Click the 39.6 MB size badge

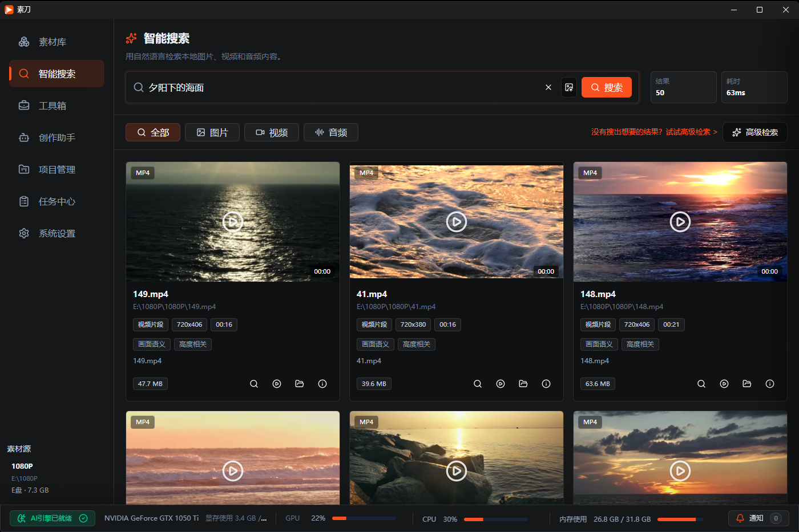coord(374,384)
